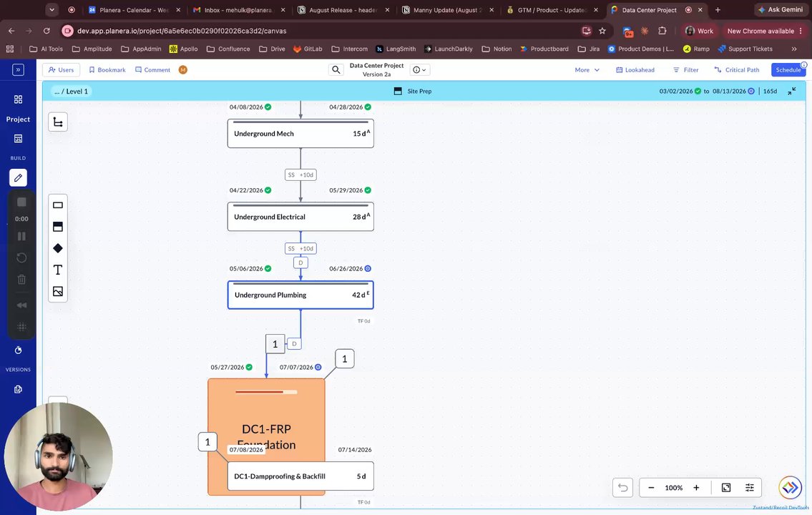Open canvas search magnifier
812x515 pixels.
(x=336, y=70)
